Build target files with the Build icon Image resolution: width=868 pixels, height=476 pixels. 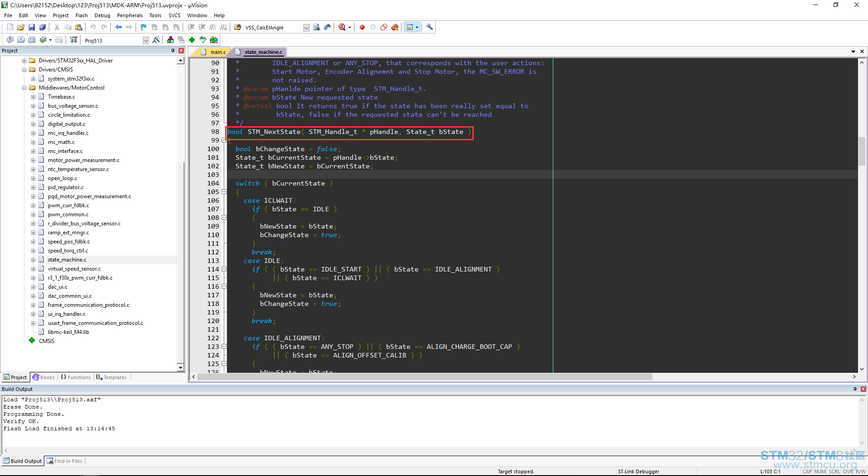[x=21, y=40]
